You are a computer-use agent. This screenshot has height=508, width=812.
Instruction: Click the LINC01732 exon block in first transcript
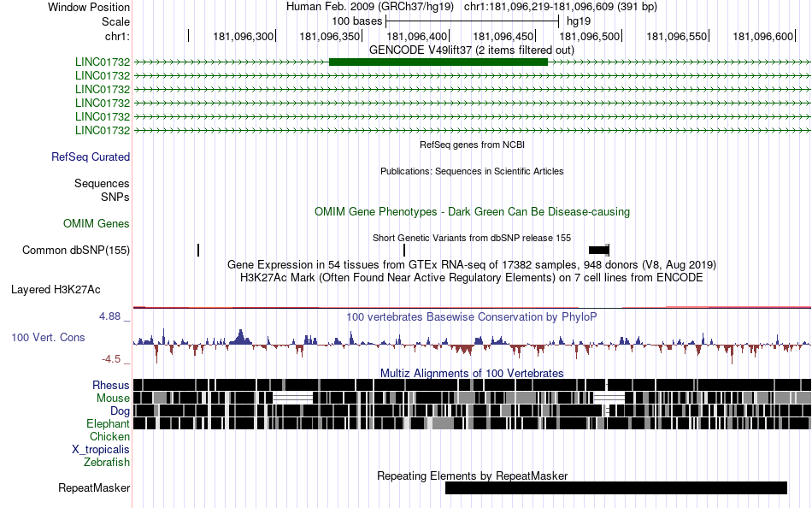pyautogui.click(x=438, y=62)
